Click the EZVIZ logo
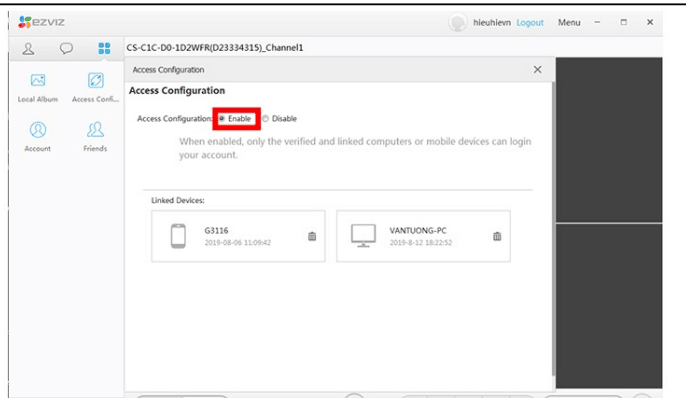 click(x=42, y=22)
